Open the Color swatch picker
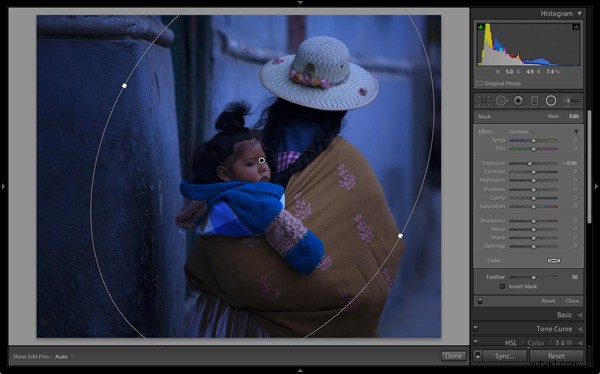 554,260
